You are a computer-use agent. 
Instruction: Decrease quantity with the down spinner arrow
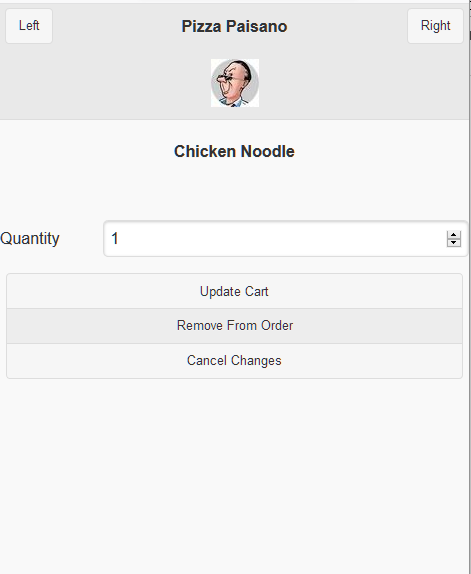453,243
